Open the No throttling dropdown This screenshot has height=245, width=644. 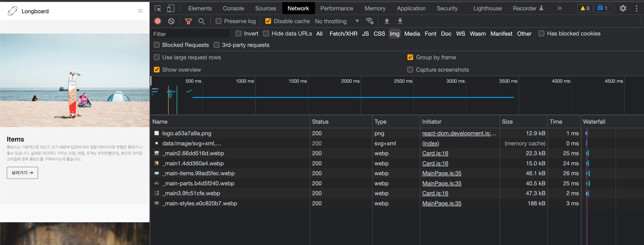click(337, 21)
